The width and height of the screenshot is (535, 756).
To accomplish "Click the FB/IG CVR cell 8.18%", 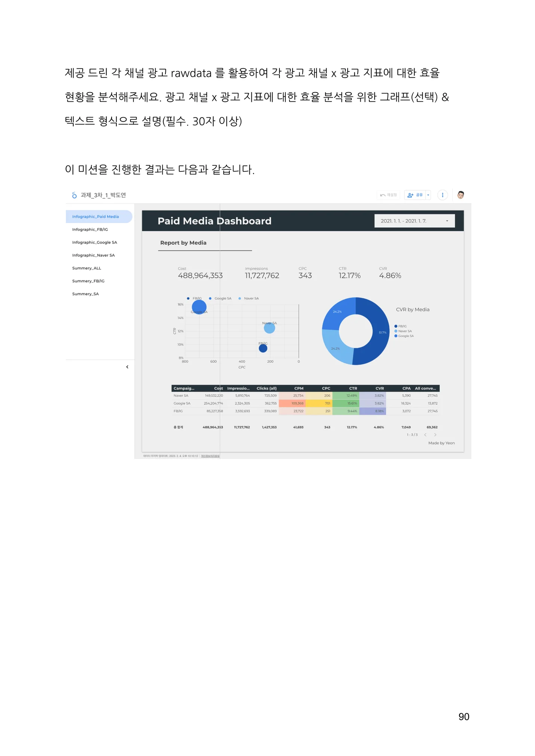I will pos(373,411).
